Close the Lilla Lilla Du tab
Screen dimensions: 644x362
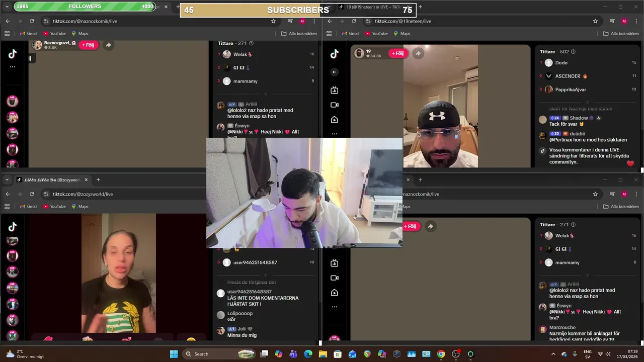coord(86,179)
